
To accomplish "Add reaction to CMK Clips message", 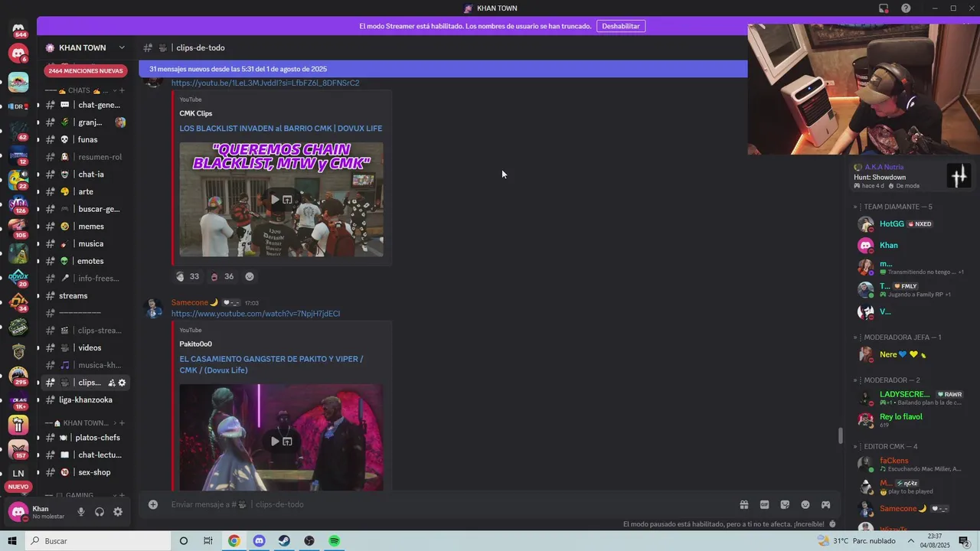I will [250, 276].
